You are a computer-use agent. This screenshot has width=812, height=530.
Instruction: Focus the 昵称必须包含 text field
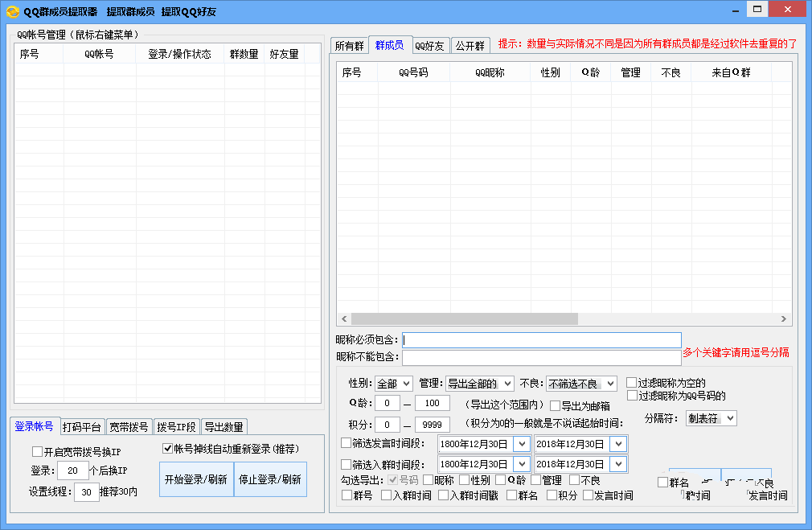point(542,340)
